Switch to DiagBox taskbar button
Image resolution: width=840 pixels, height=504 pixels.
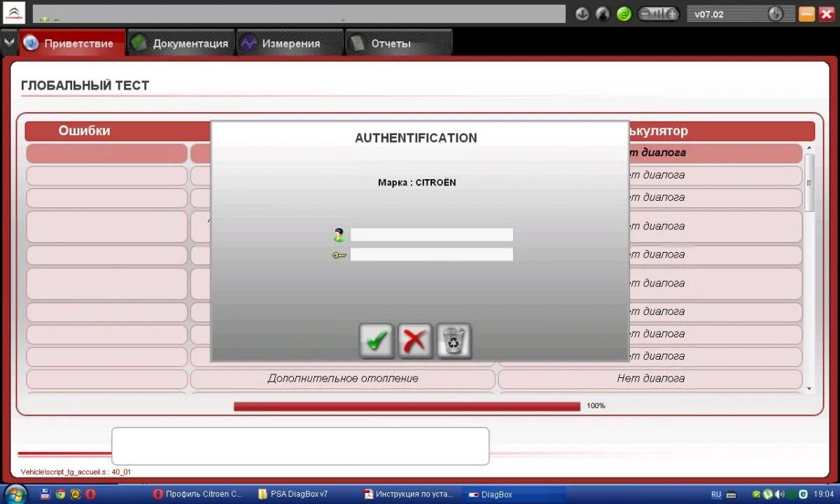(x=514, y=494)
